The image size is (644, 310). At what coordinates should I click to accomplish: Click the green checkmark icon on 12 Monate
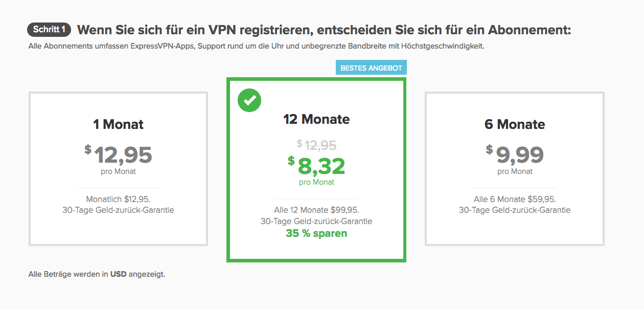click(249, 100)
